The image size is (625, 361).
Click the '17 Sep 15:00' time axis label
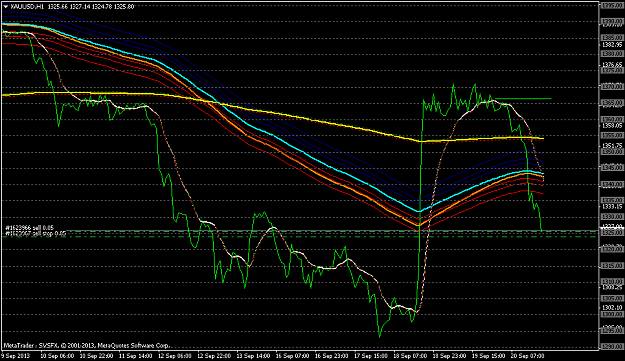[371, 356]
